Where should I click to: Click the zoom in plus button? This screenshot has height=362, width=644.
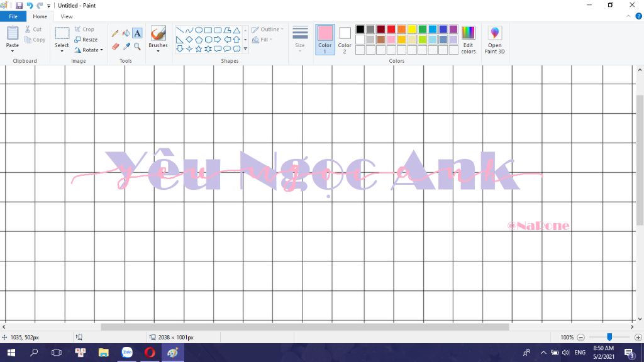(638, 337)
